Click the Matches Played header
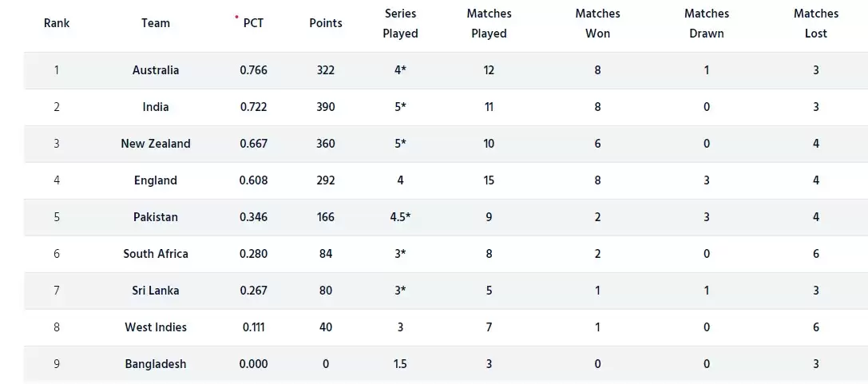868x384 pixels. tap(489, 24)
